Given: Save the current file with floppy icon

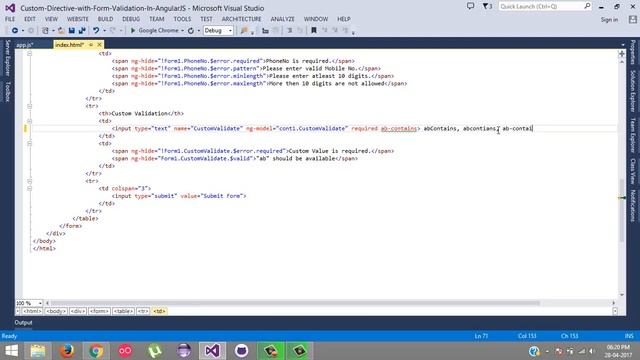Looking at the screenshot, I should coord(71,31).
